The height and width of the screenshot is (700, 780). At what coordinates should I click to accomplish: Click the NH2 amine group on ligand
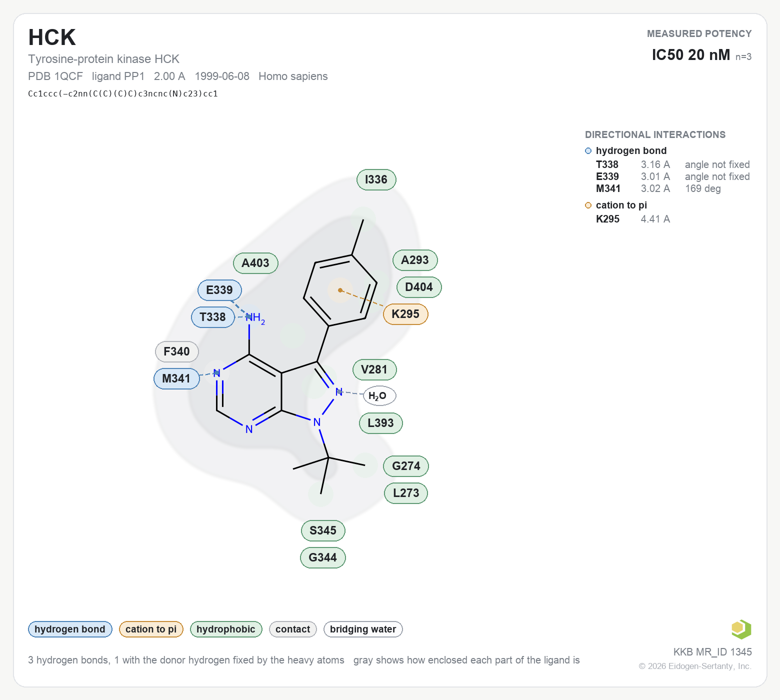(x=255, y=318)
